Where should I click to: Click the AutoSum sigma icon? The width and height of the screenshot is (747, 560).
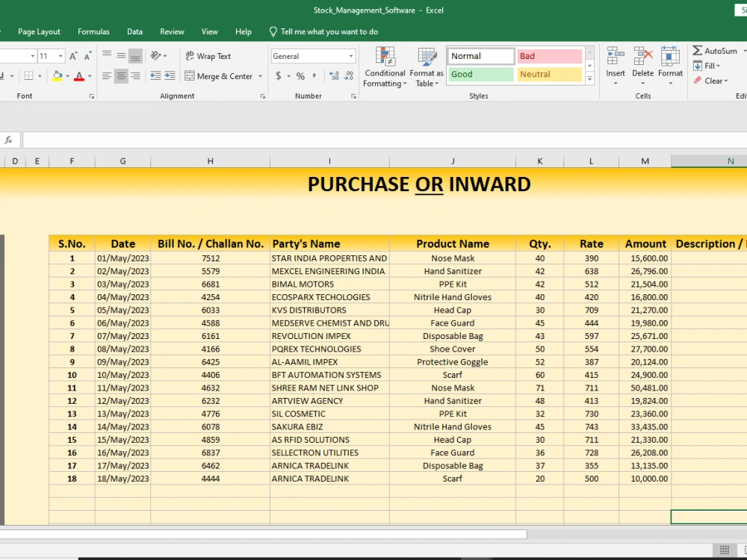coord(698,51)
